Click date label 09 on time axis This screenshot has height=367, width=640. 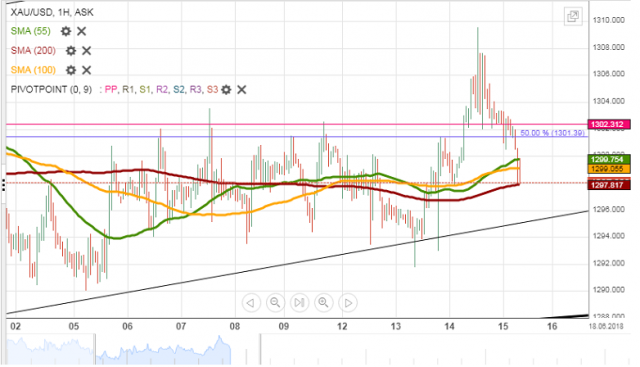[x=284, y=327]
